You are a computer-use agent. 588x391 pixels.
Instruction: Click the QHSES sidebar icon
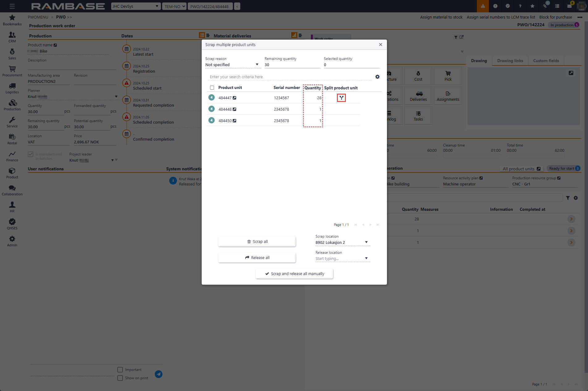pyautogui.click(x=12, y=224)
